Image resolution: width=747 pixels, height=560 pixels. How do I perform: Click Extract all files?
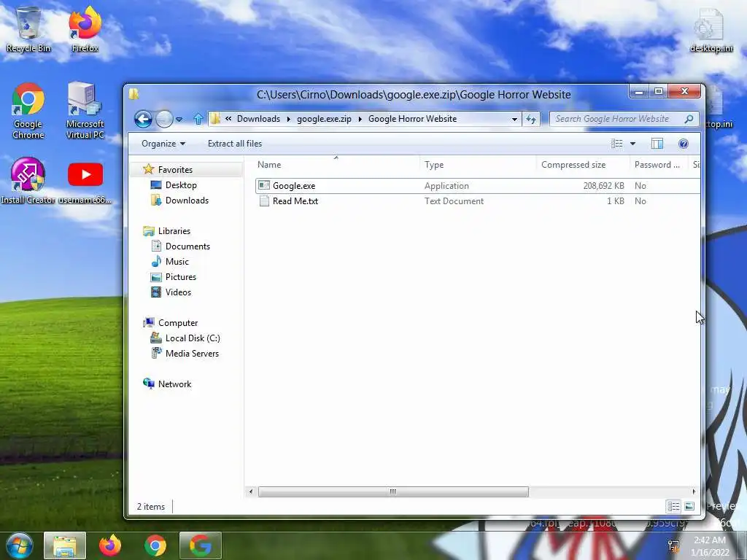coord(235,144)
